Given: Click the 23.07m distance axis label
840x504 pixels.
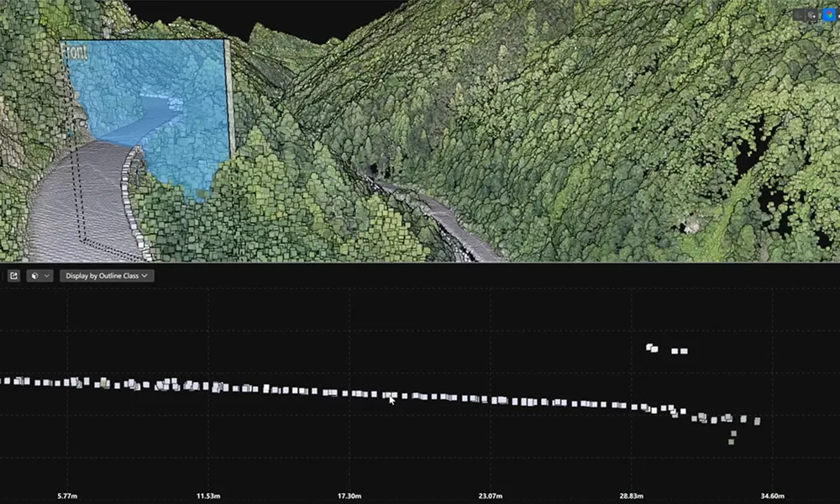Looking at the screenshot, I should 490,496.
